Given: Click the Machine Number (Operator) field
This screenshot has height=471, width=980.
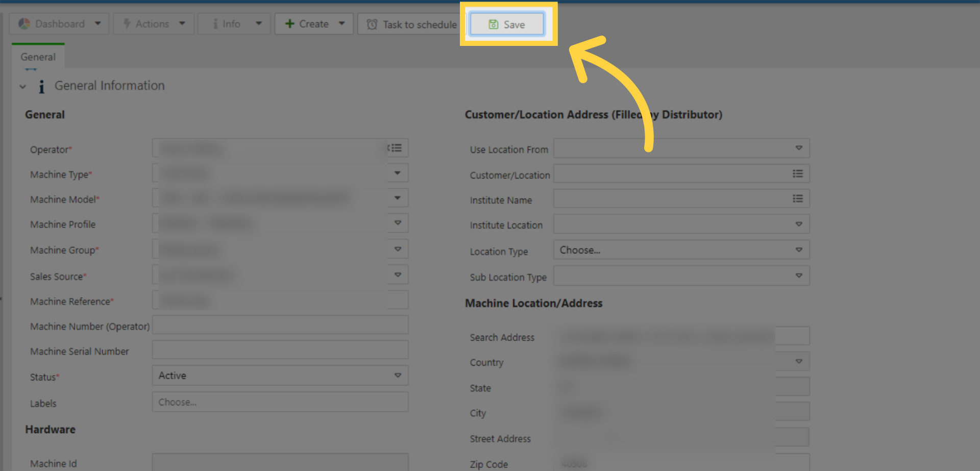Looking at the screenshot, I should pyautogui.click(x=280, y=325).
